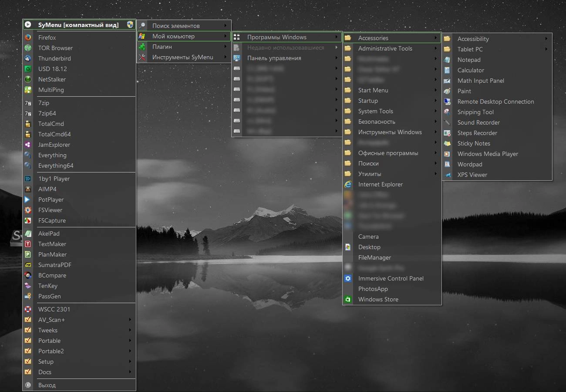Screen dimensions: 566x392
Task: Click the Firefox icon in SyMenu
Action: tap(28, 37)
